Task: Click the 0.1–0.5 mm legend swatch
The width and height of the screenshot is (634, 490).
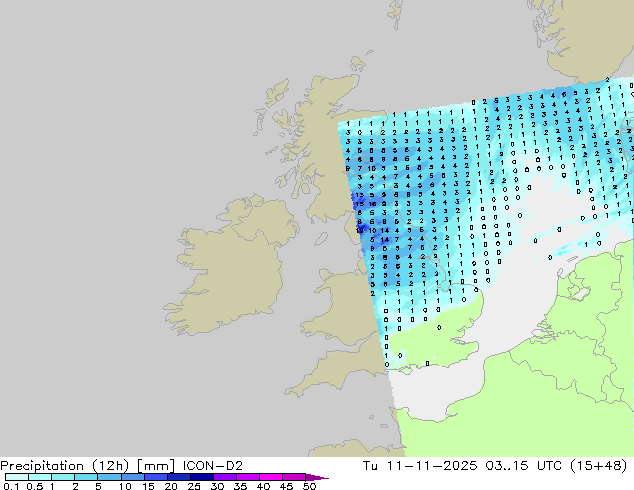Action: [x=17, y=477]
